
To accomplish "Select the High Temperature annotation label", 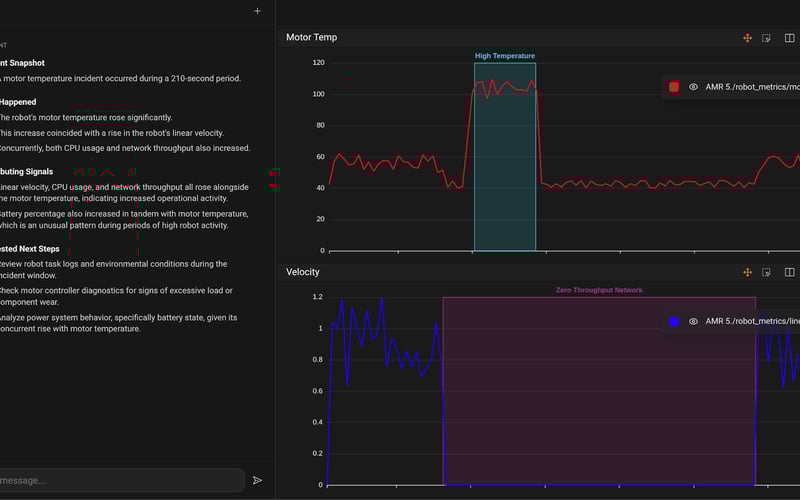I will (505, 56).
